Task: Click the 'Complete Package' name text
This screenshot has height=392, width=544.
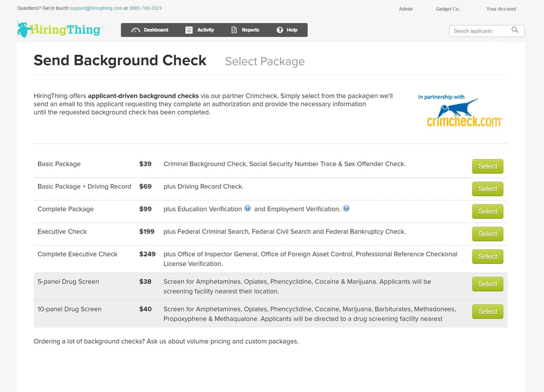Action: (66, 209)
